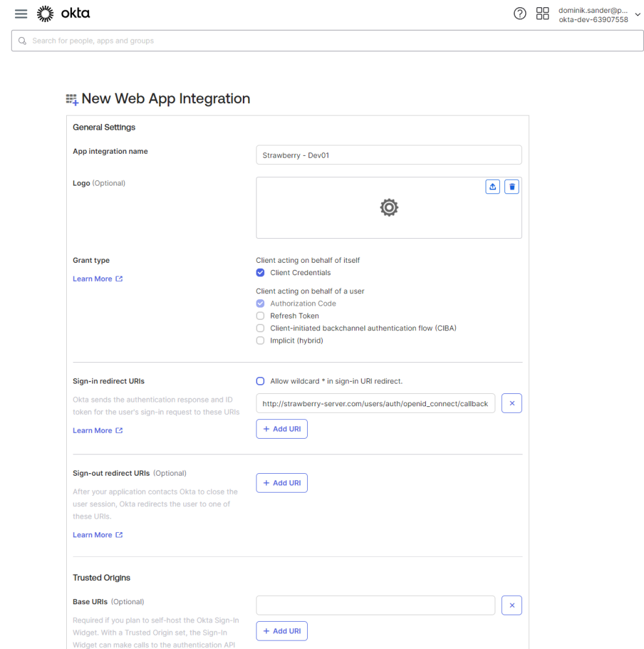Uncheck the Client Credentials checkbox
Screen dimensions: 644x649
[260, 273]
